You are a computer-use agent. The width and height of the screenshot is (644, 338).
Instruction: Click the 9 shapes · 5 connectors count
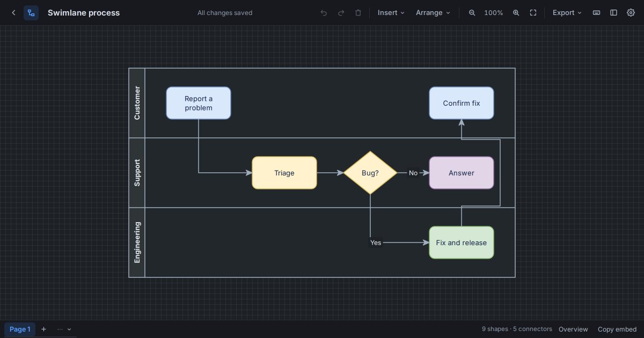pos(517,329)
